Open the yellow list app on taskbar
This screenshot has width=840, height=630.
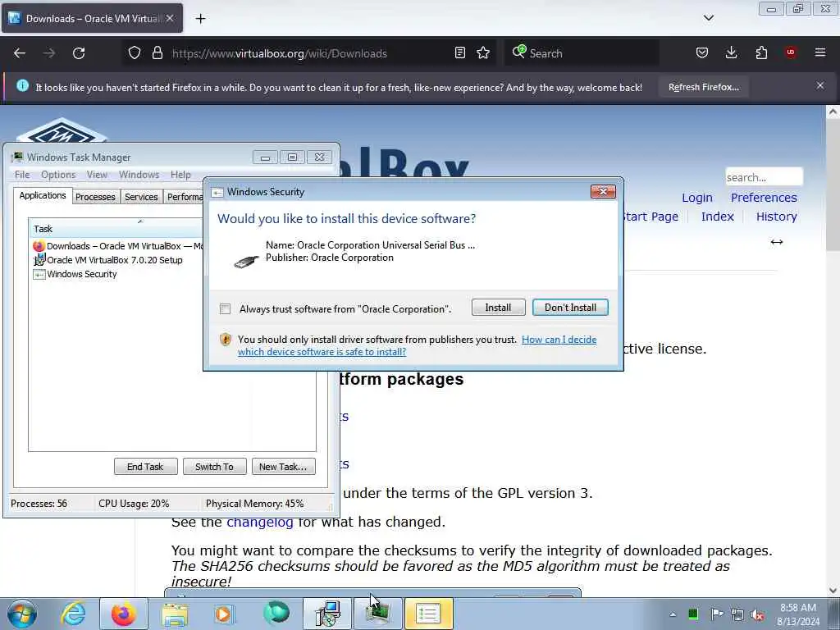point(428,614)
